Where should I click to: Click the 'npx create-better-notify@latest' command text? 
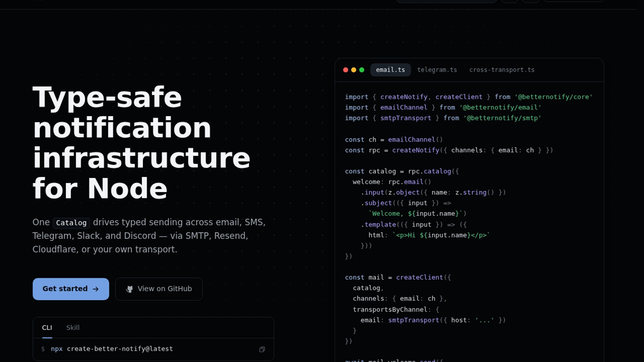click(112, 349)
